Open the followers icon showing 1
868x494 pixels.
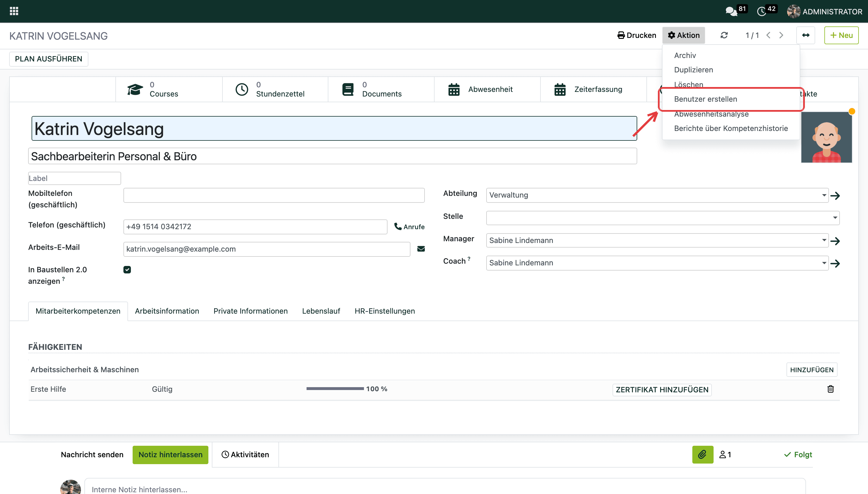click(x=725, y=455)
